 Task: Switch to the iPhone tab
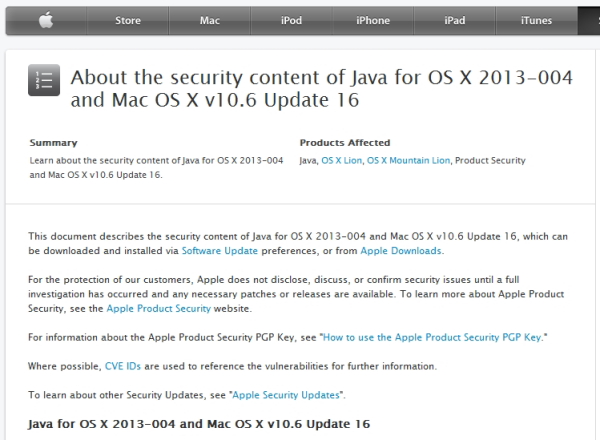[372, 20]
